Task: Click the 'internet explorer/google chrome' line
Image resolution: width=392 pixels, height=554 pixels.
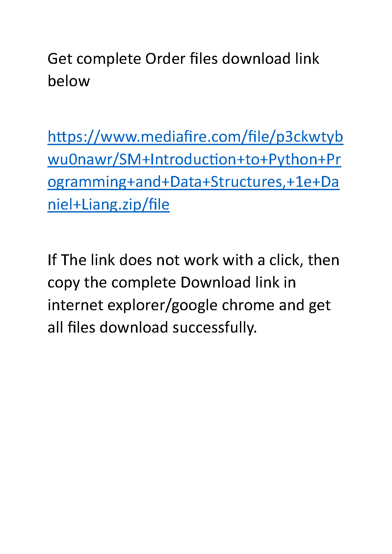Action: click(x=189, y=305)
